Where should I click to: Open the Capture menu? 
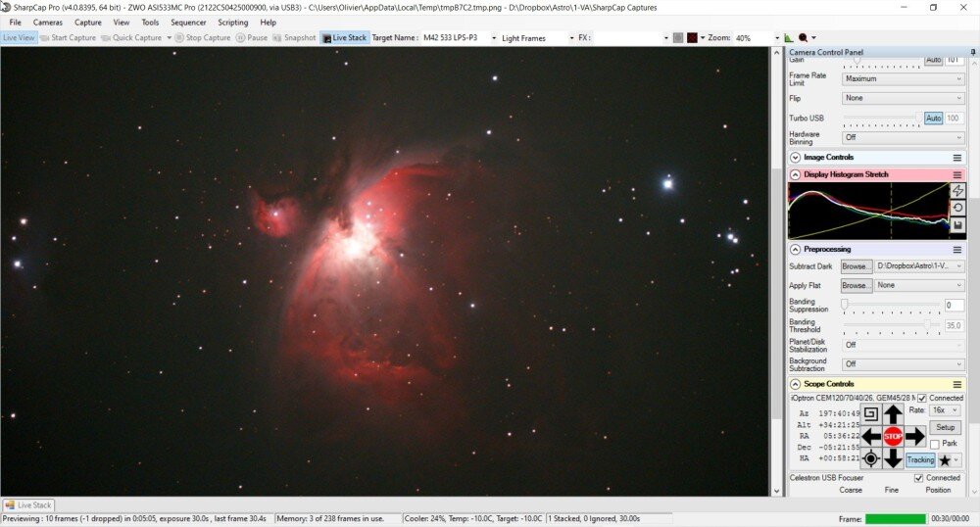pos(87,23)
